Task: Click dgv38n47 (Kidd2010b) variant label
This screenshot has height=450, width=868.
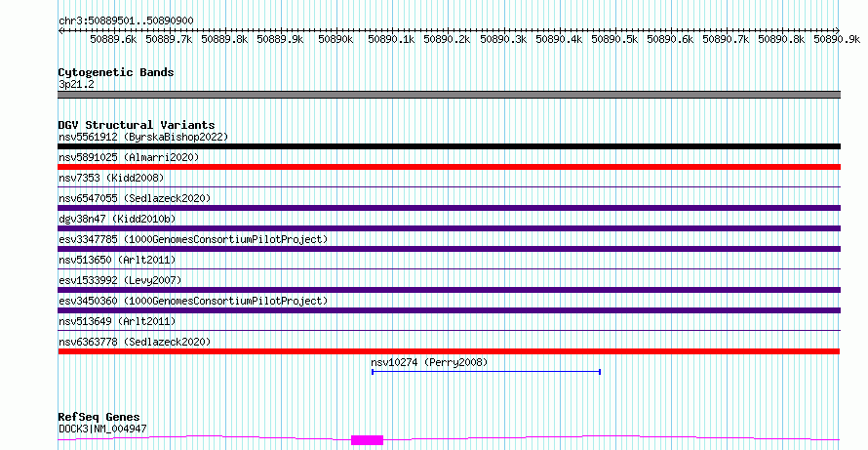Action: click(117, 219)
